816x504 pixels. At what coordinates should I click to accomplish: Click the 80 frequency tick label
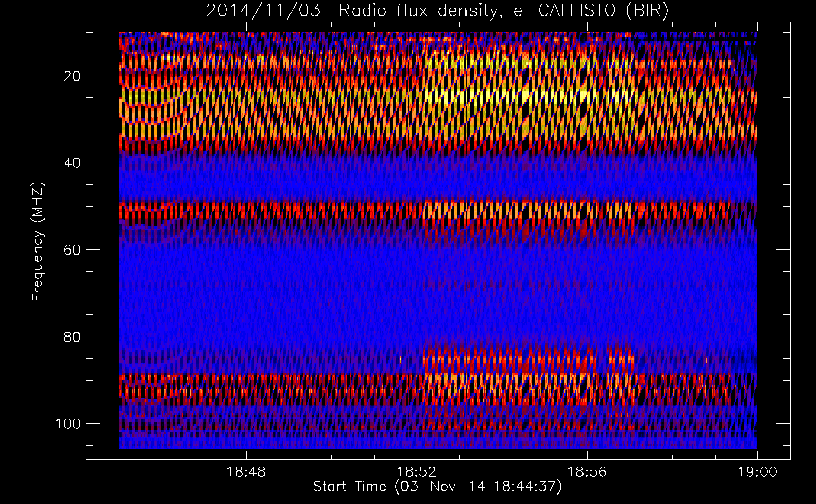[73, 336]
